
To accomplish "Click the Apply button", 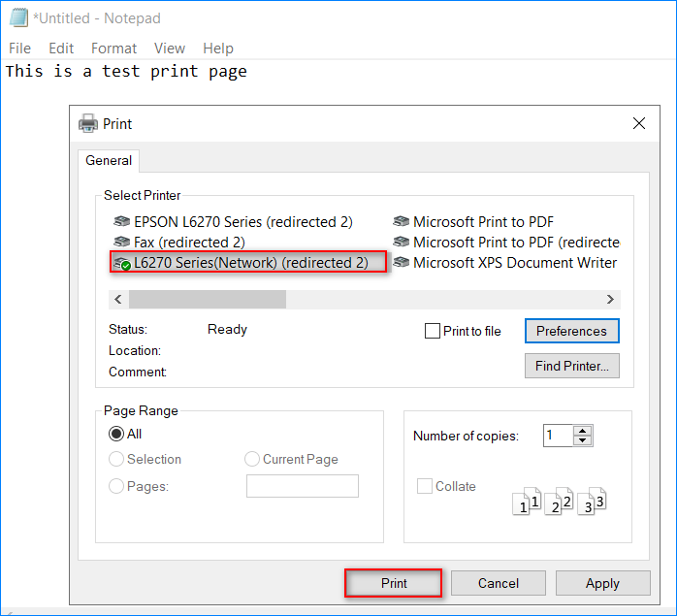I will pyautogui.click(x=602, y=583).
